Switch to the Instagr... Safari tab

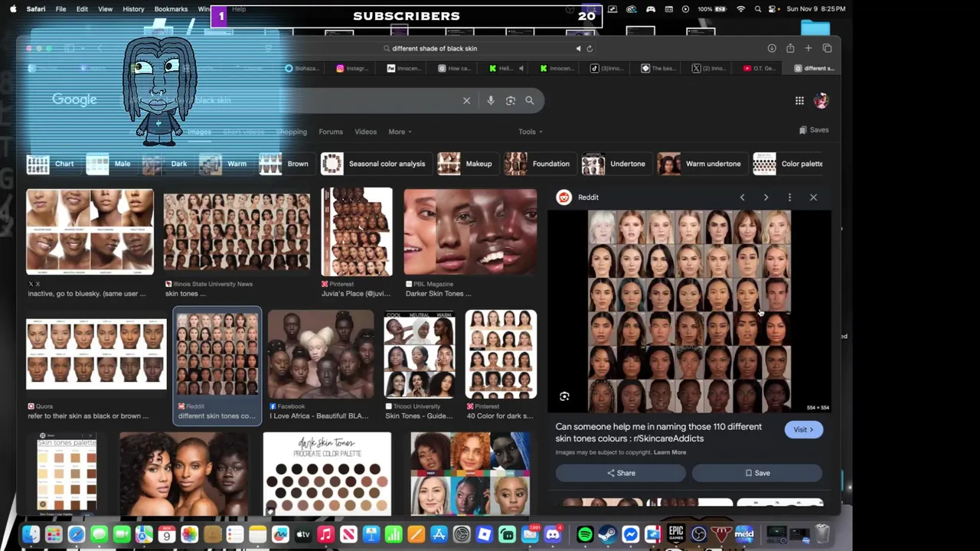tap(353, 68)
